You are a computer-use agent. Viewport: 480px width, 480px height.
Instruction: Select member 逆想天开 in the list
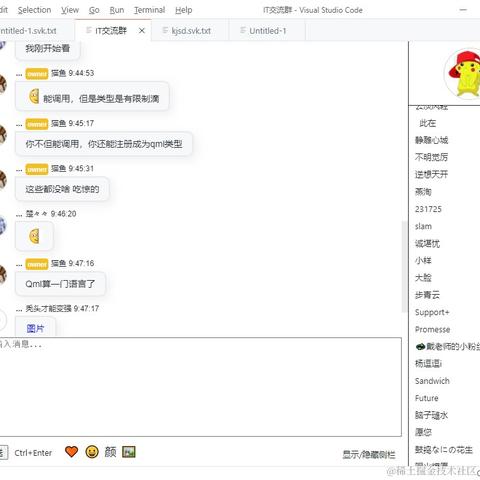[x=431, y=174]
